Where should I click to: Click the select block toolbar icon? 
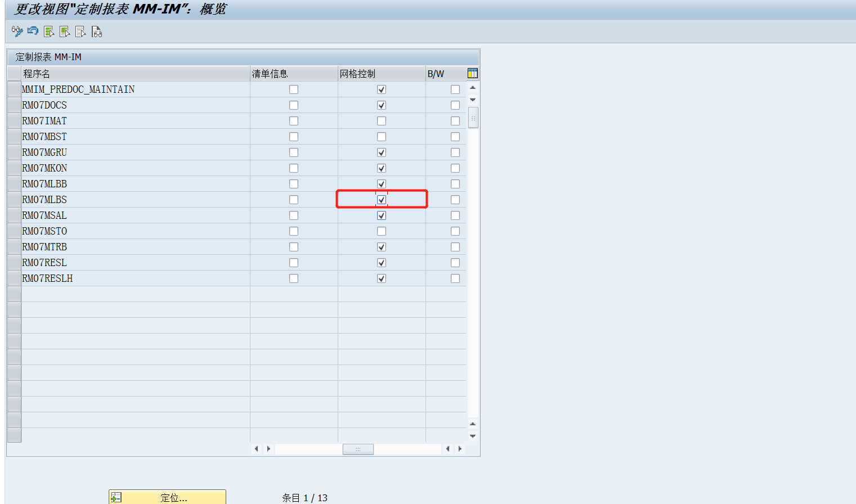tap(64, 31)
